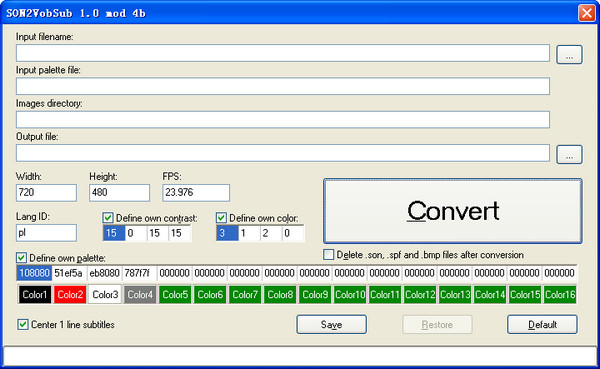Uncheck Define own palette checkbox
Screen dimensions: 600x369
21,258
